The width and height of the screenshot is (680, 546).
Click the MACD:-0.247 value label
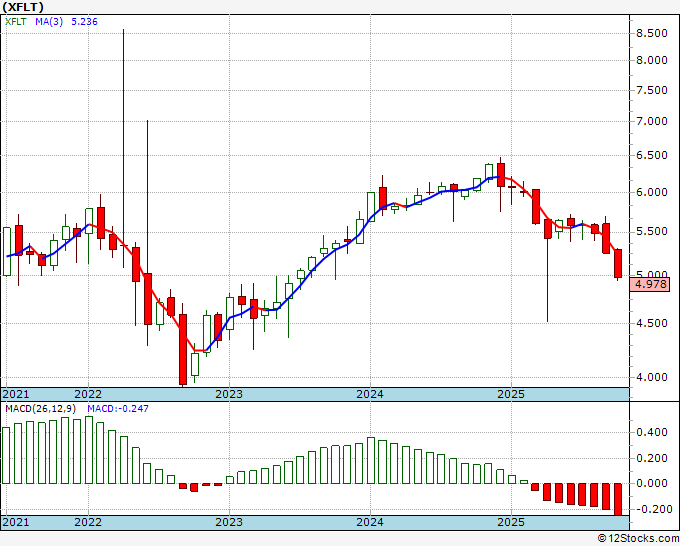pyautogui.click(x=118, y=408)
